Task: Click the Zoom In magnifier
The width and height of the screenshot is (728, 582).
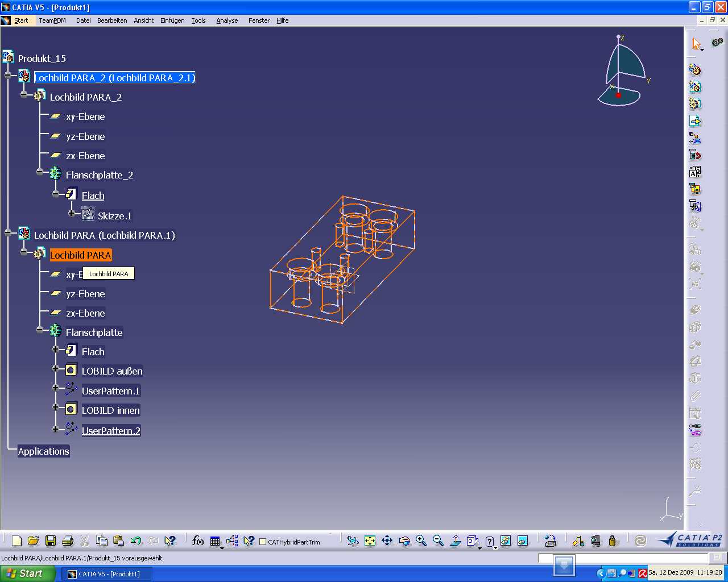Action: pos(421,541)
